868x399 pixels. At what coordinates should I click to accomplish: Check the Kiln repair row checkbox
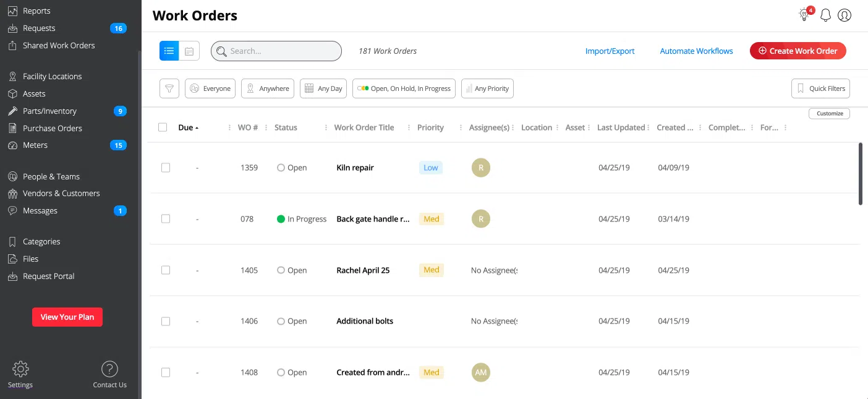[x=166, y=168]
